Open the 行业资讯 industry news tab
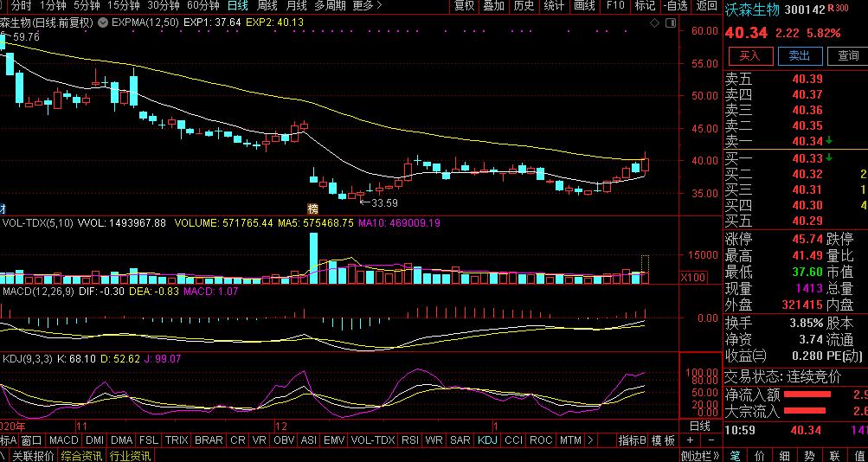 pyautogui.click(x=130, y=456)
